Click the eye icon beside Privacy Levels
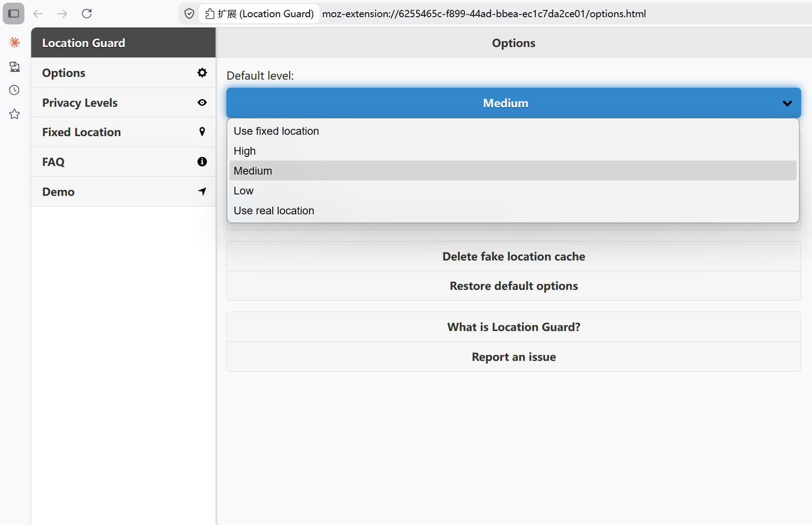The height and width of the screenshot is (525, 812). click(202, 103)
